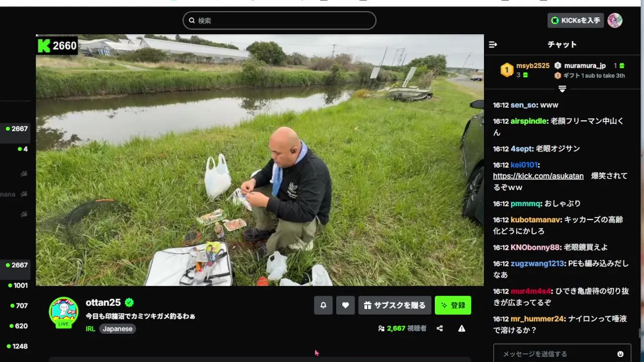Click the notification bell icon
Image resolution: width=644 pixels, height=362 pixels.
tap(323, 305)
